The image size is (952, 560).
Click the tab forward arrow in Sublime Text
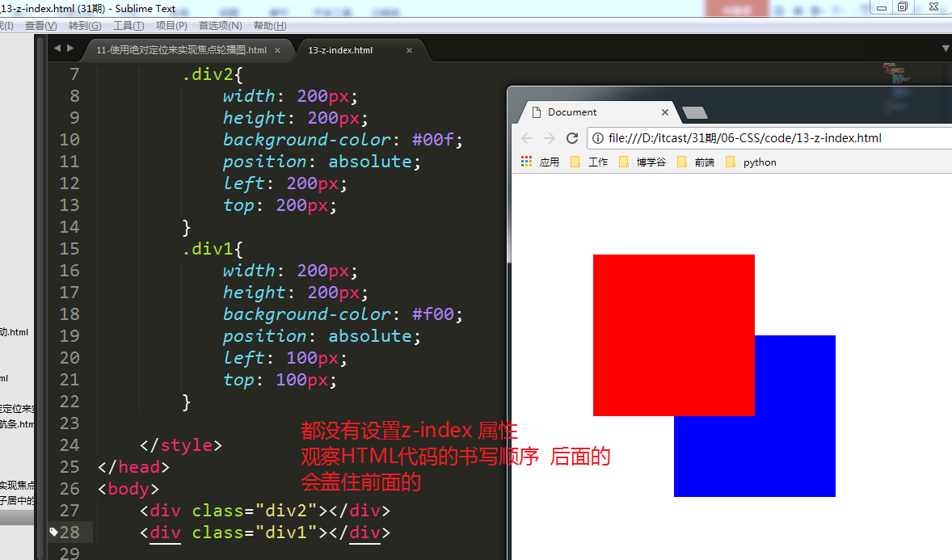(70, 48)
